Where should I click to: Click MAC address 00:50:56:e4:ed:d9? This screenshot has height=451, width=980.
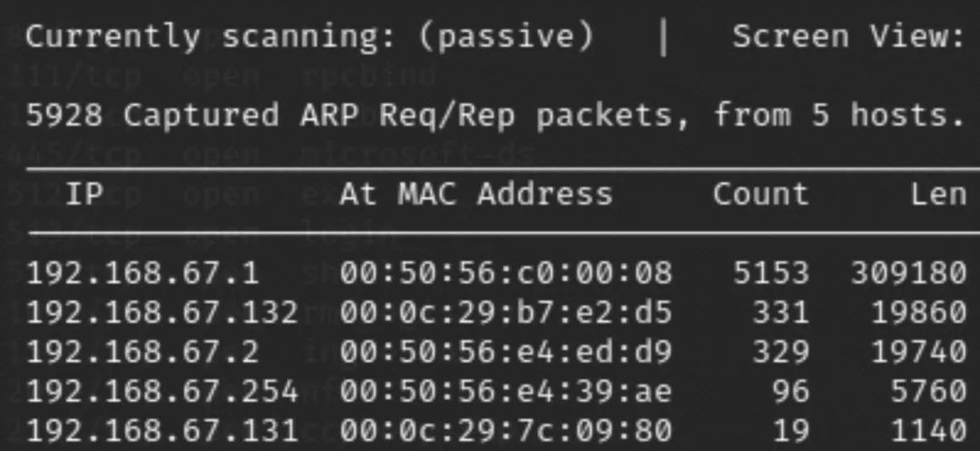coord(506,353)
